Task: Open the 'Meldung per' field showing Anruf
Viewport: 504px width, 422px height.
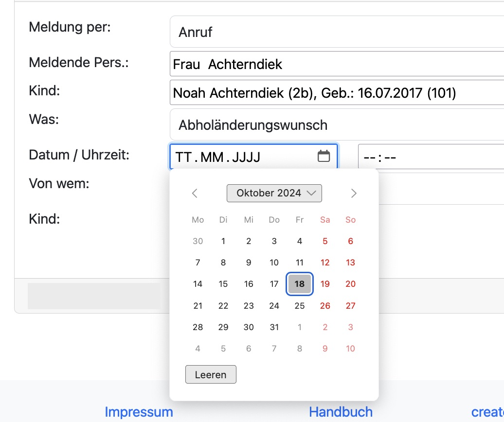Action: click(x=292, y=31)
